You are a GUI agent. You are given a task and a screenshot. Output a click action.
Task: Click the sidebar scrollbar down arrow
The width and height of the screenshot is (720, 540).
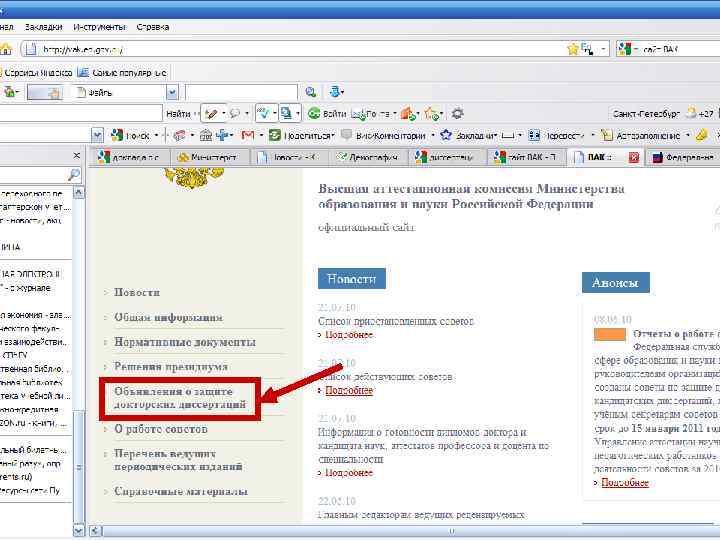tap(79, 530)
